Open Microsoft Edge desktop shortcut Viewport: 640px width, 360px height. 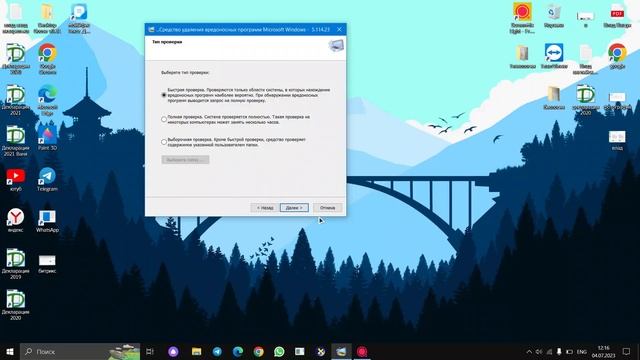coord(47,99)
